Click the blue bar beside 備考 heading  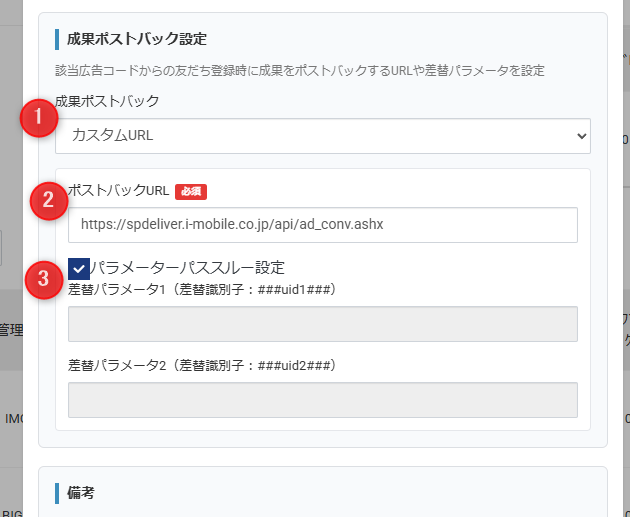tap(57, 493)
